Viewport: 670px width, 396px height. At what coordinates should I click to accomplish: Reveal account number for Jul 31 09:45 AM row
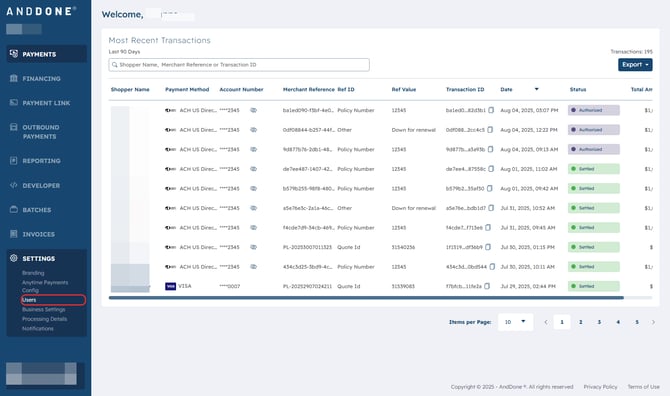253,228
